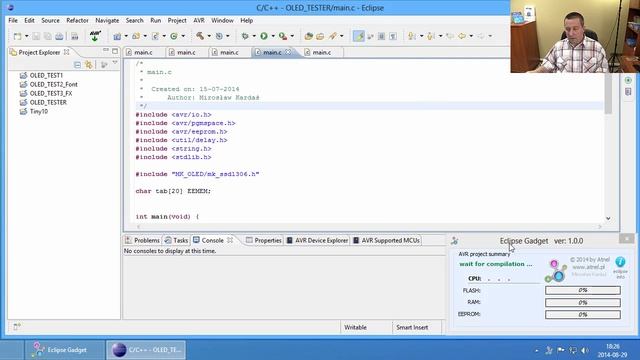Viewport: 640px width, 360px height.
Task: Click the FLASH usage progress bar
Action: click(582, 290)
